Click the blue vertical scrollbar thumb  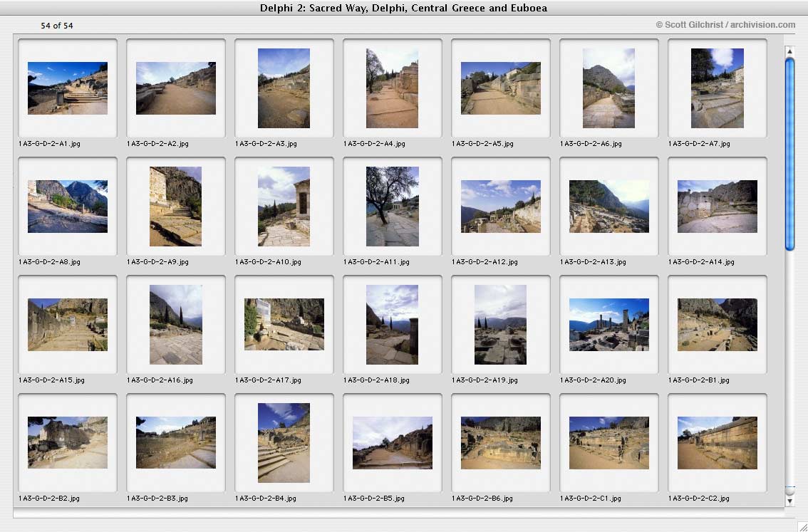[x=789, y=155]
